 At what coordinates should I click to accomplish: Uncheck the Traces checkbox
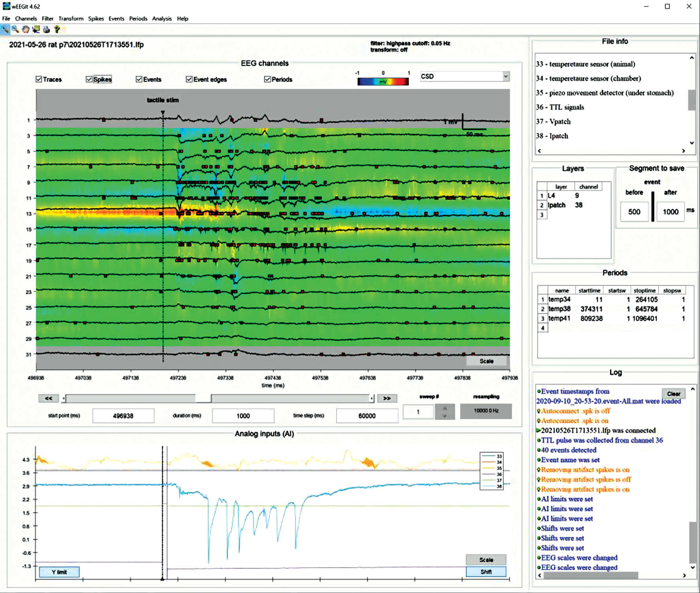point(39,79)
